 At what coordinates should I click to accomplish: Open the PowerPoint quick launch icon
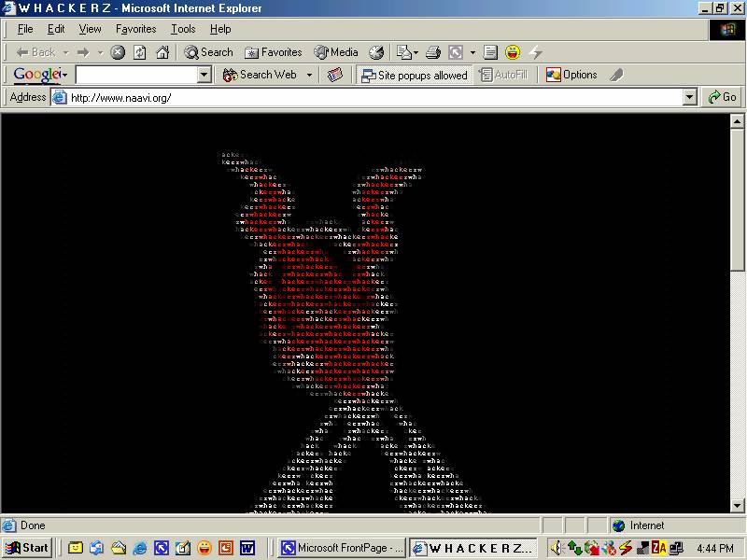pyautogui.click(x=226, y=548)
